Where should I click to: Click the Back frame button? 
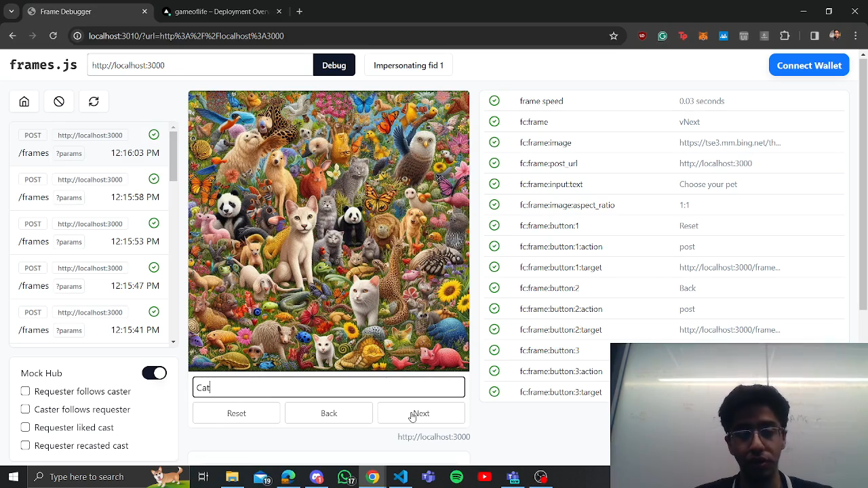point(329,413)
